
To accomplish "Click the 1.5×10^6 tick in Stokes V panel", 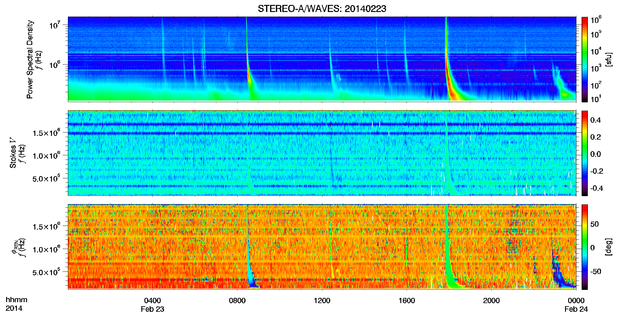I will (x=46, y=133).
